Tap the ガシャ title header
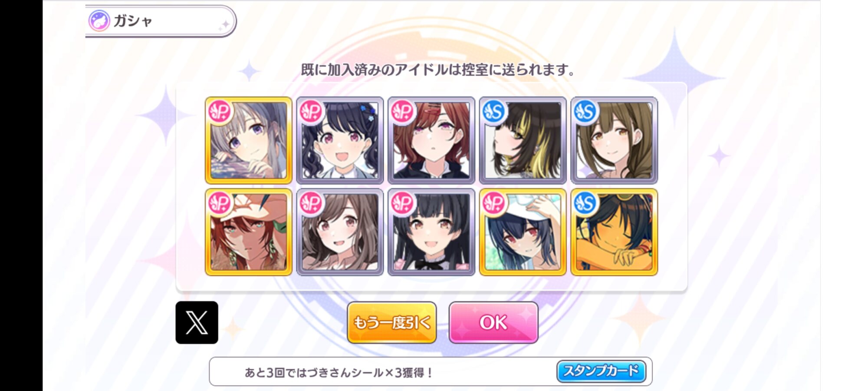This screenshot has width=868, height=391. tap(161, 21)
